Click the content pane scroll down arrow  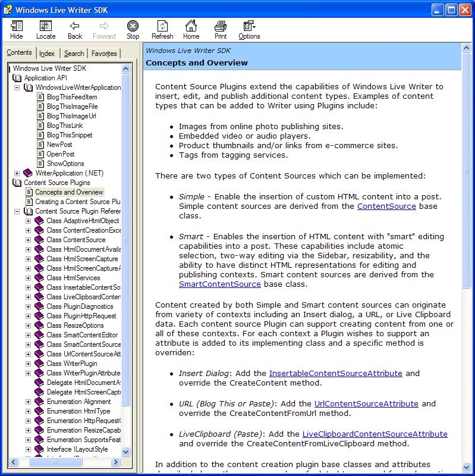click(466, 467)
